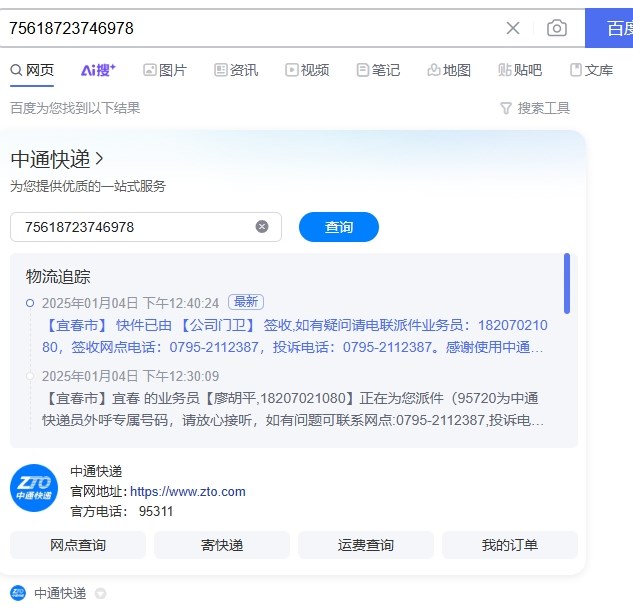Open the 地图 tab

[x=449, y=70]
